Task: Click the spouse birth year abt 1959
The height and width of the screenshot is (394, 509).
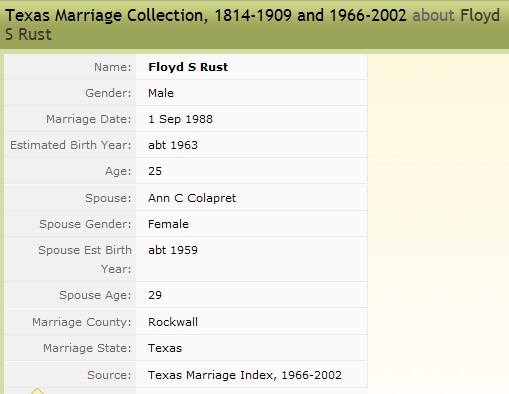Action: (173, 250)
